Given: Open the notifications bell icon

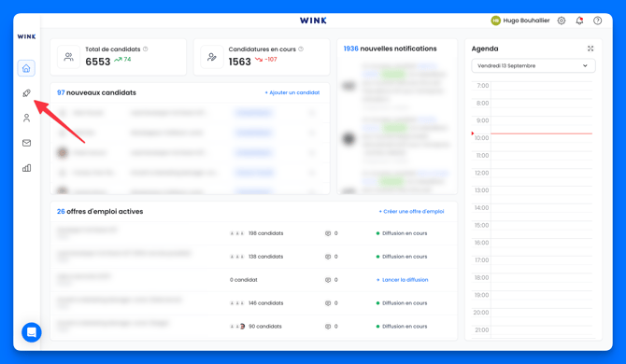Looking at the screenshot, I should click(579, 21).
